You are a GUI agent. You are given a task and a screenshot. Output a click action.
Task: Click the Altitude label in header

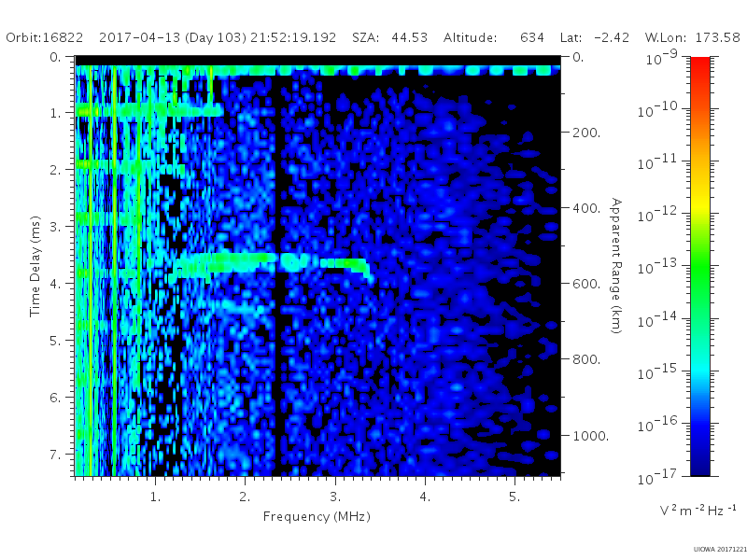tap(470, 37)
